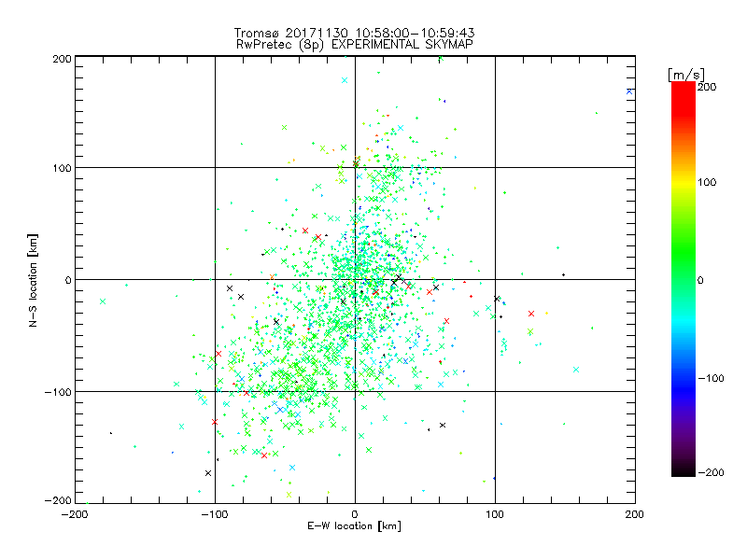Click the N-S axis tick label "0"

point(68,280)
